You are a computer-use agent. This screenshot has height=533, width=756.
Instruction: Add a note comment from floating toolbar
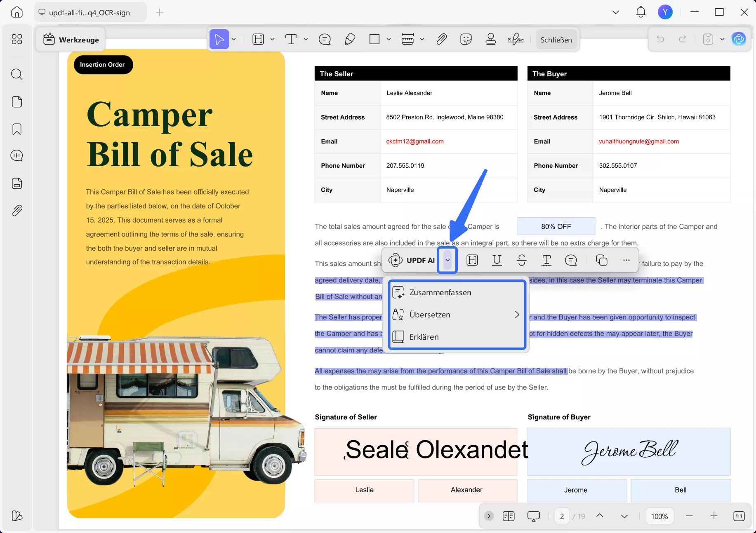[x=571, y=260]
